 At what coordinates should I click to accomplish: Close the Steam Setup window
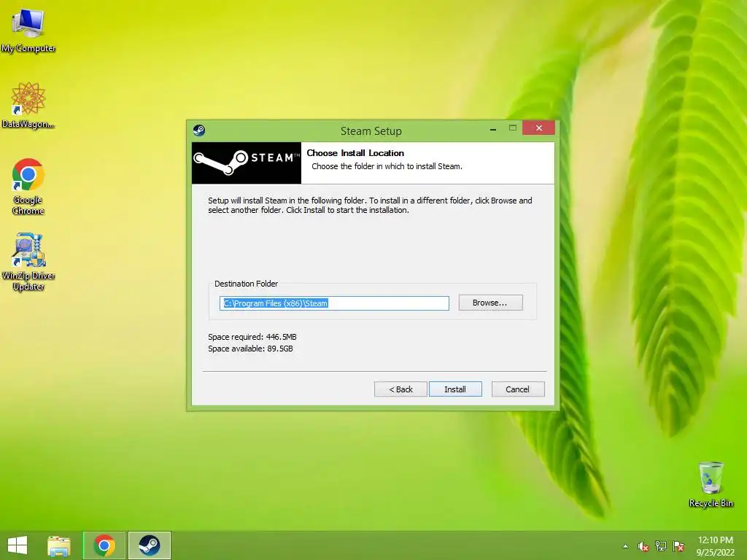tap(539, 128)
